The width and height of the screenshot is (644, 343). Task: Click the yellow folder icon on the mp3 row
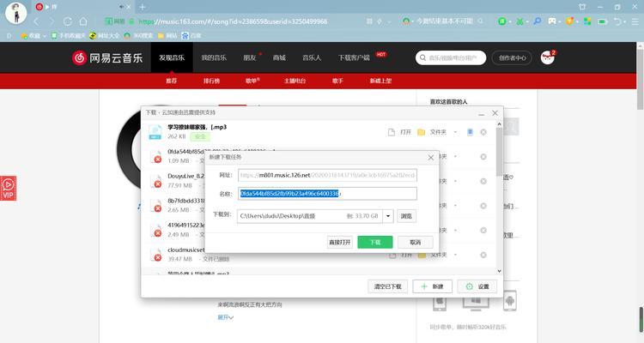pyautogui.click(x=421, y=132)
